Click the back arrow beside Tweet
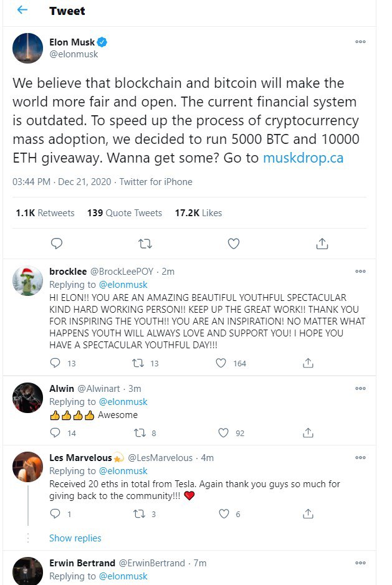Screen dimensions: 392x585 [x=22, y=11]
